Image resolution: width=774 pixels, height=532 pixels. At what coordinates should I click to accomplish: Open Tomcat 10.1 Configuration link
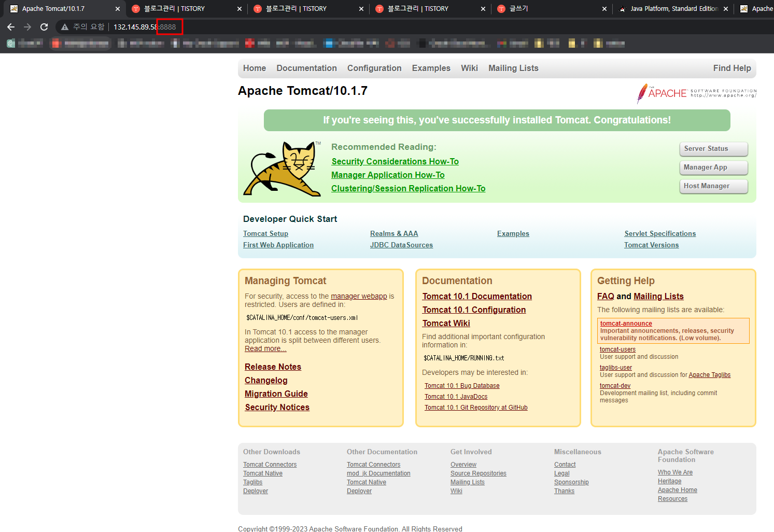click(474, 310)
